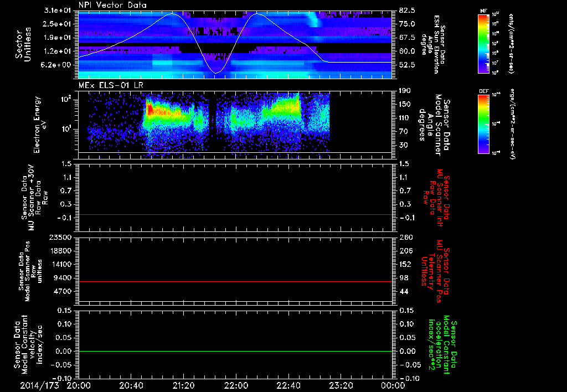The image size is (567, 392).
Task: Select the NF color scale bar
Action: 484,43
